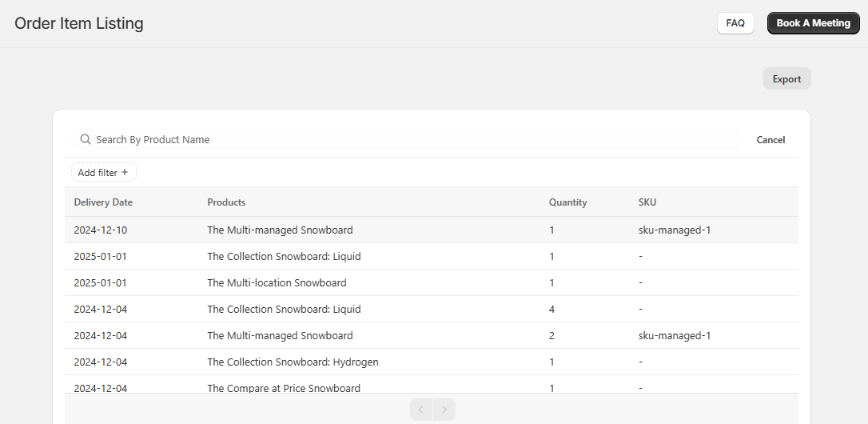The image size is (868, 424).
Task: Select The Collection Snowboard: Hydrogen row
Action: (x=293, y=362)
